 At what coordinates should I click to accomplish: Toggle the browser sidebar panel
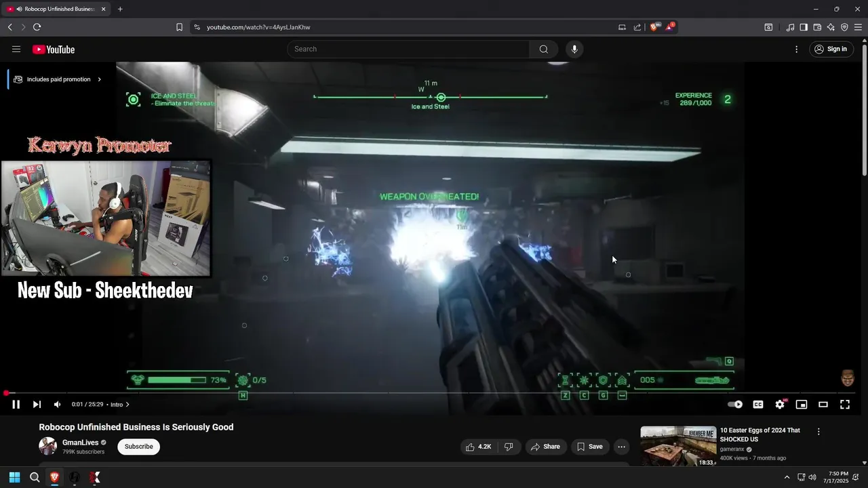(804, 27)
